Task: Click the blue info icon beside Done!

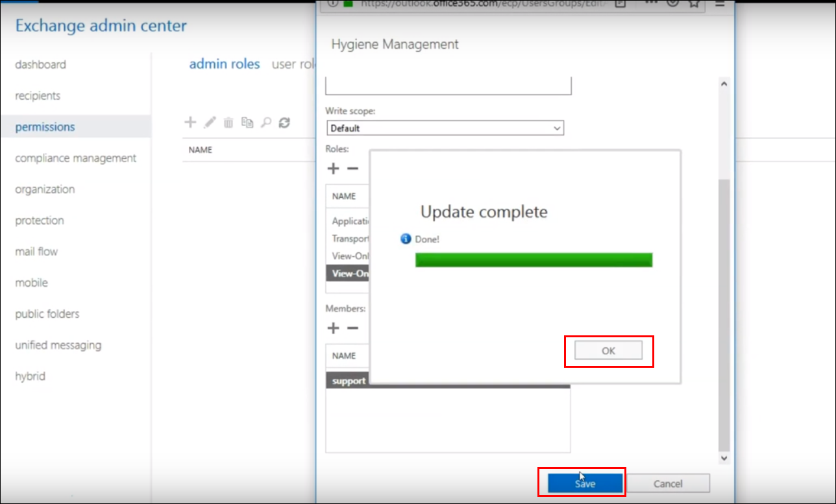Action: pos(406,239)
